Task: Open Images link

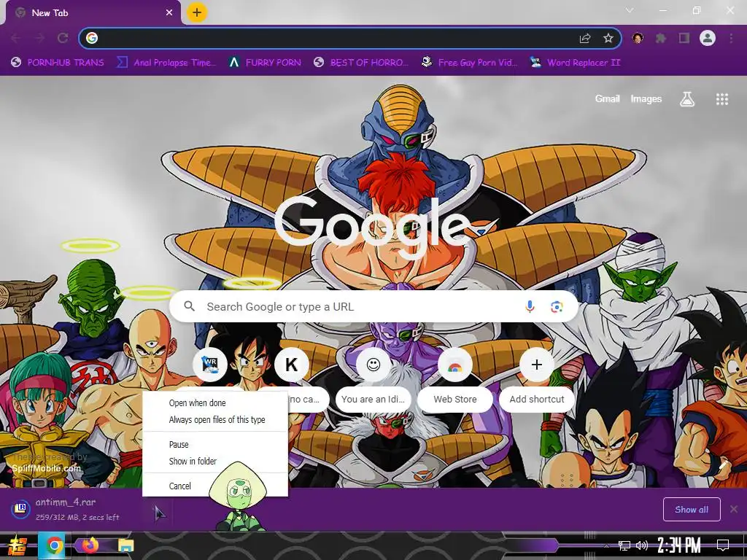Action: (646, 98)
